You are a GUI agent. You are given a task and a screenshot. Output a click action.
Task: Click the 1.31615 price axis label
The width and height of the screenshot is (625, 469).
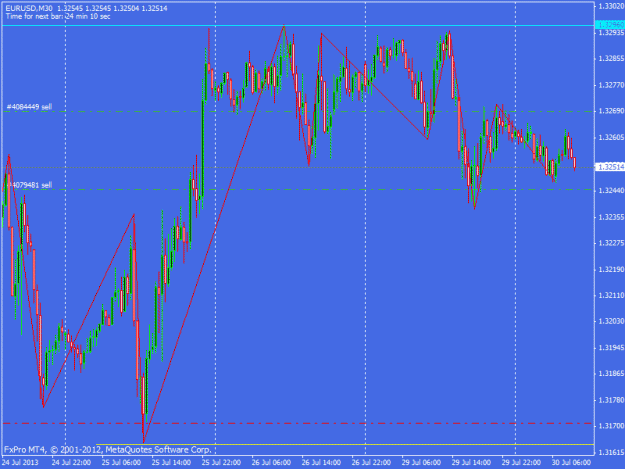click(x=611, y=453)
